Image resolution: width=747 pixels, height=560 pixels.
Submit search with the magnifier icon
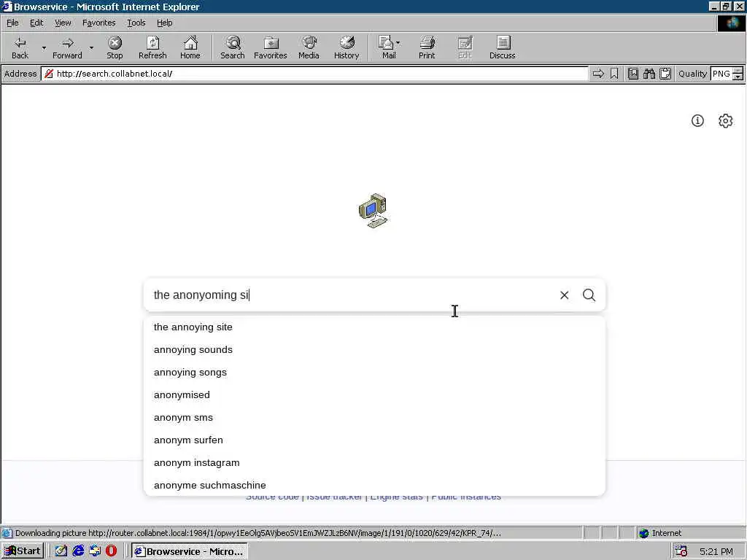(589, 295)
